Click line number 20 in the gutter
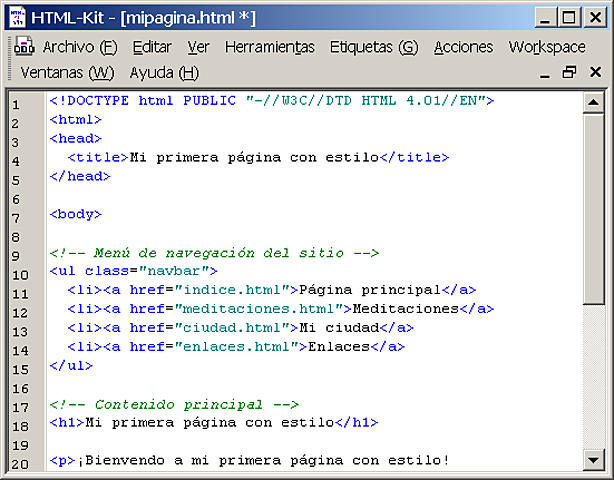The height and width of the screenshot is (480, 614). (20, 465)
